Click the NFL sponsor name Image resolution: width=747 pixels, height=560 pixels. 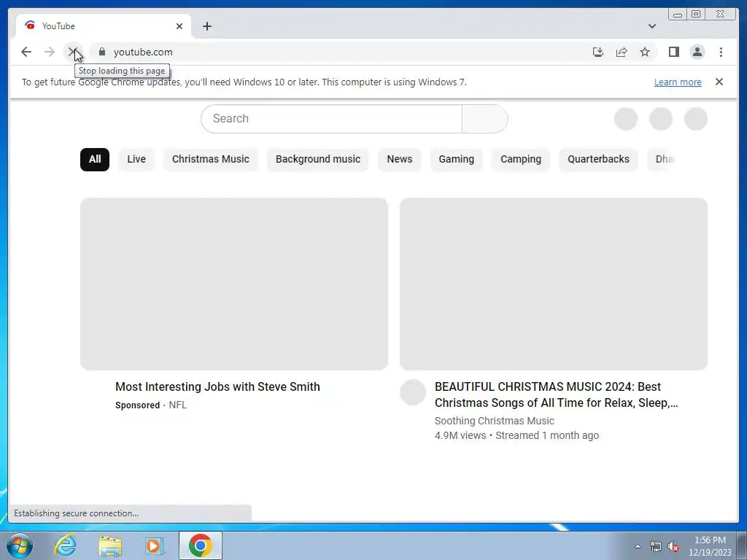[178, 405]
